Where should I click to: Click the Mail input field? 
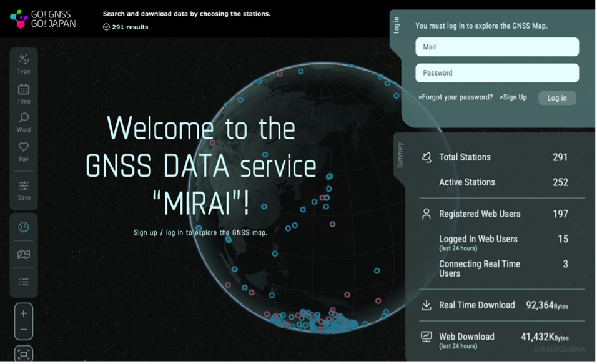497,47
